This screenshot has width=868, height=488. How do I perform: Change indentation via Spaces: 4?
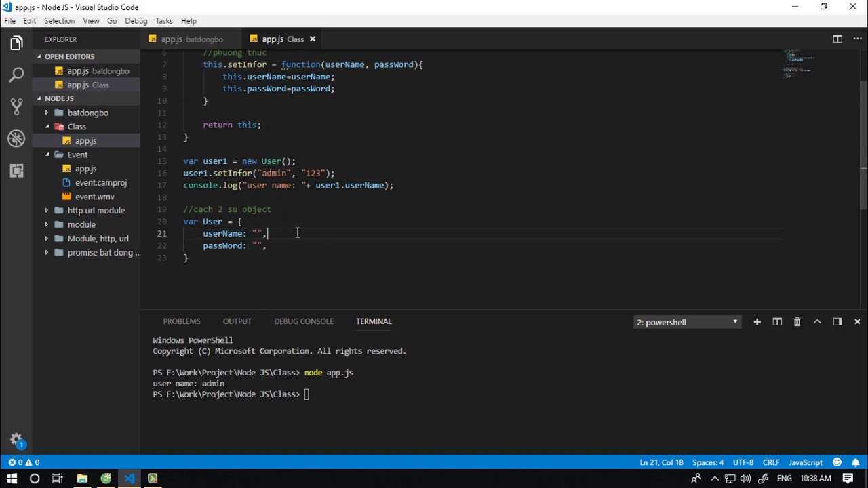point(708,462)
